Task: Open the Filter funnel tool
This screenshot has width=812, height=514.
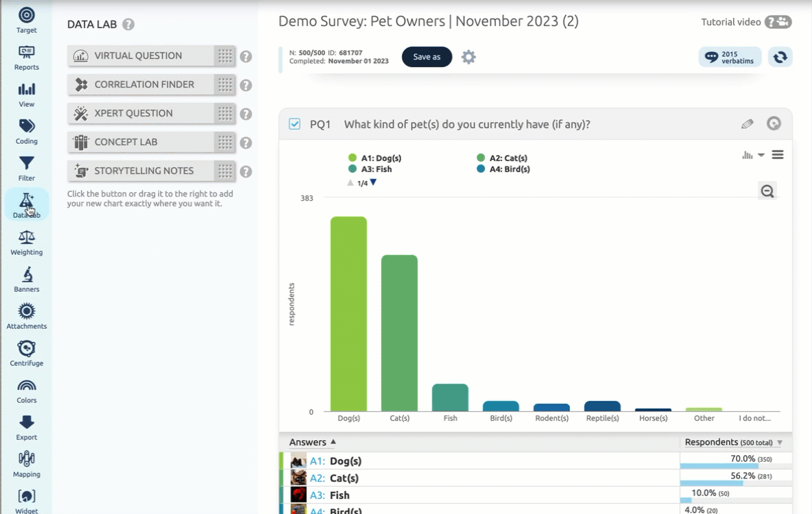Action: pos(27,168)
